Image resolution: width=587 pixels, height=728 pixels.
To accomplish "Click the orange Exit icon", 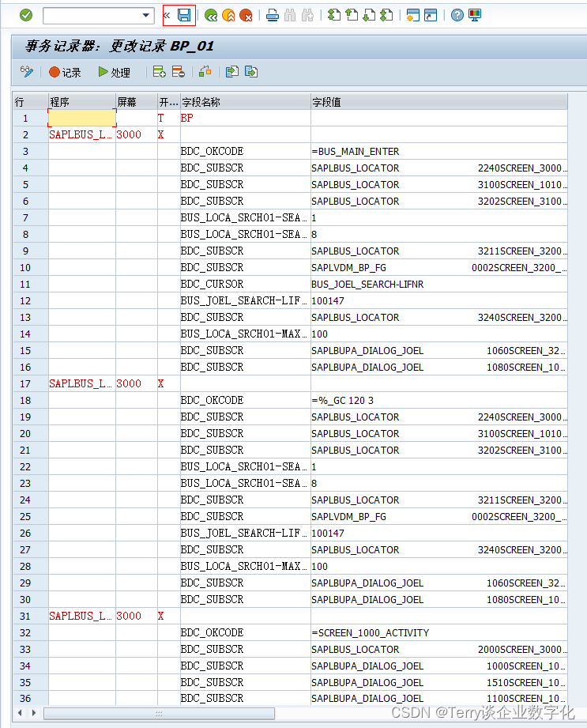I will pos(229,16).
